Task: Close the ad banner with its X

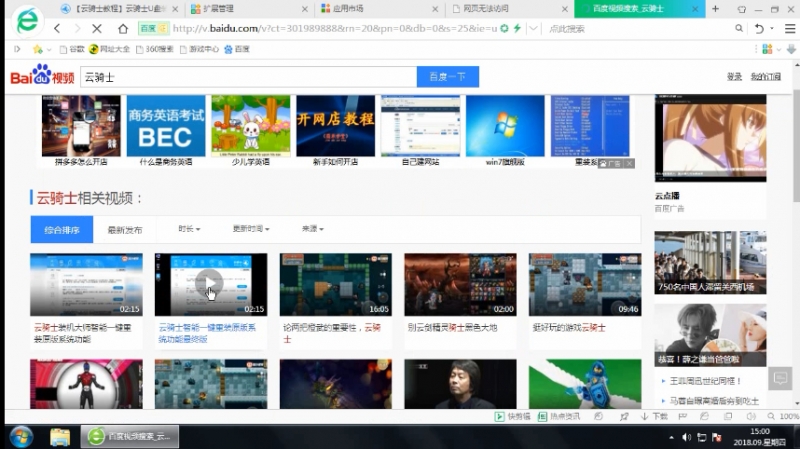Action: [x=629, y=163]
